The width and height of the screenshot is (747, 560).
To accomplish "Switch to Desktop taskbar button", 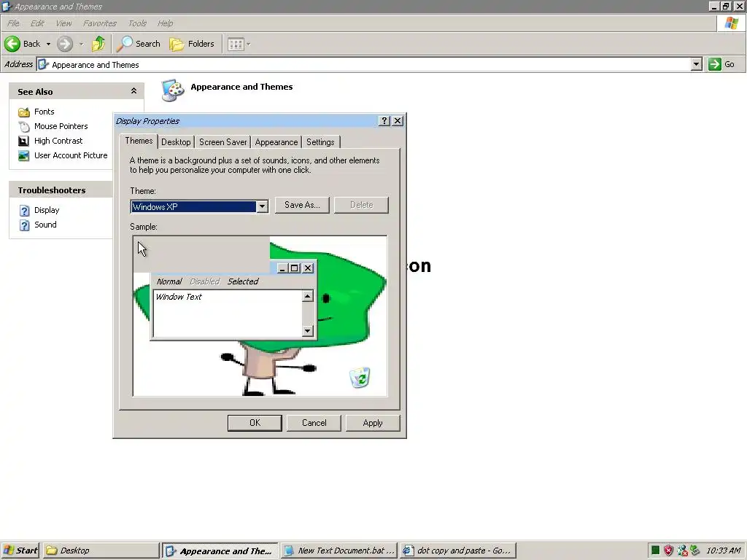I will [x=101, y=551].
